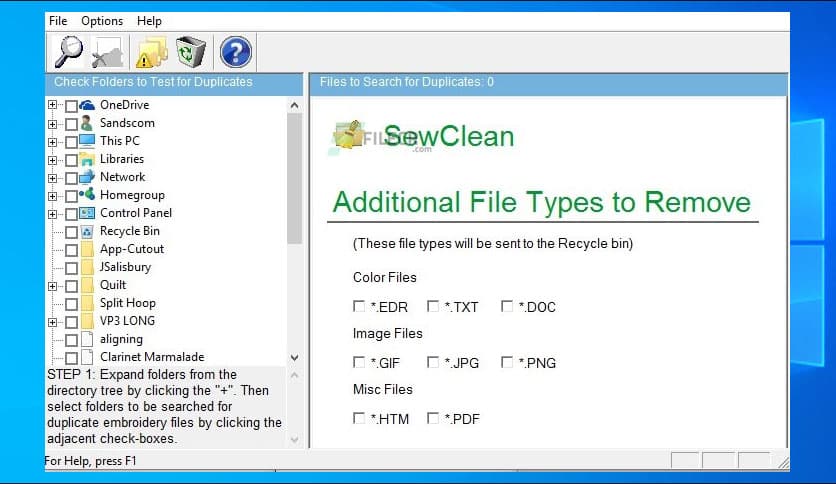The height and width of the screenshot is (484, 836).
Task: Check the Recycle Bin folder checkbox
Action: 71,232
